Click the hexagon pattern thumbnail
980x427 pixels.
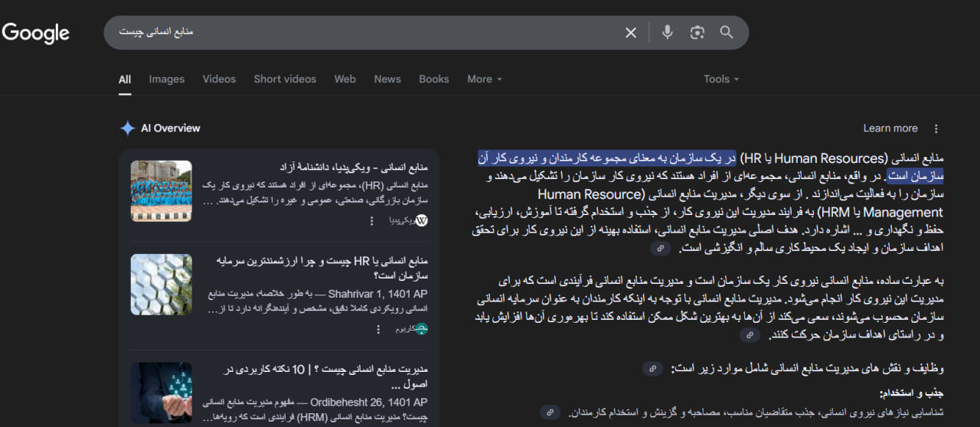click(161, 285)
